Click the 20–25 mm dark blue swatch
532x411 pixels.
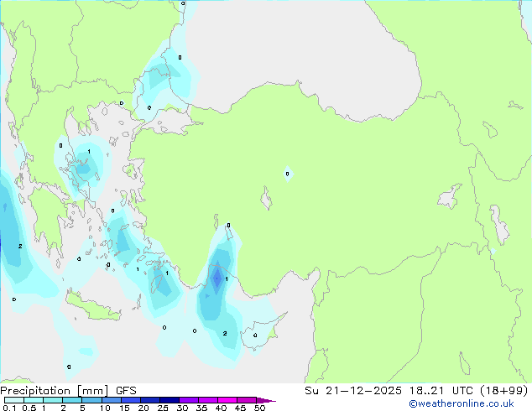(149, 400)
